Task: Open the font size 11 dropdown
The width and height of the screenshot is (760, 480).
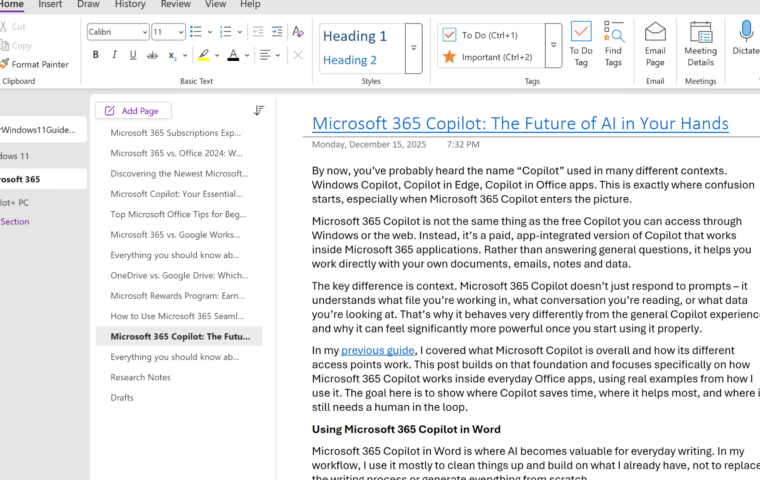Action: [x=180, y=32]
